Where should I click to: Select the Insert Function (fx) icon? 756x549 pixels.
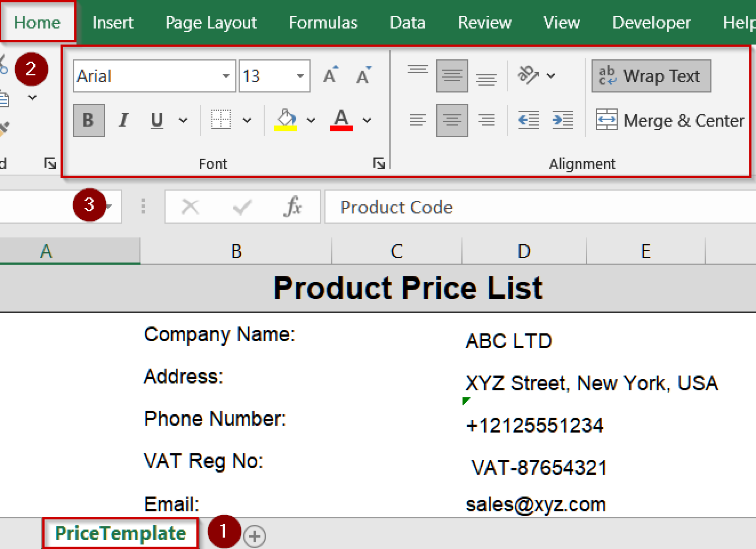292,207
